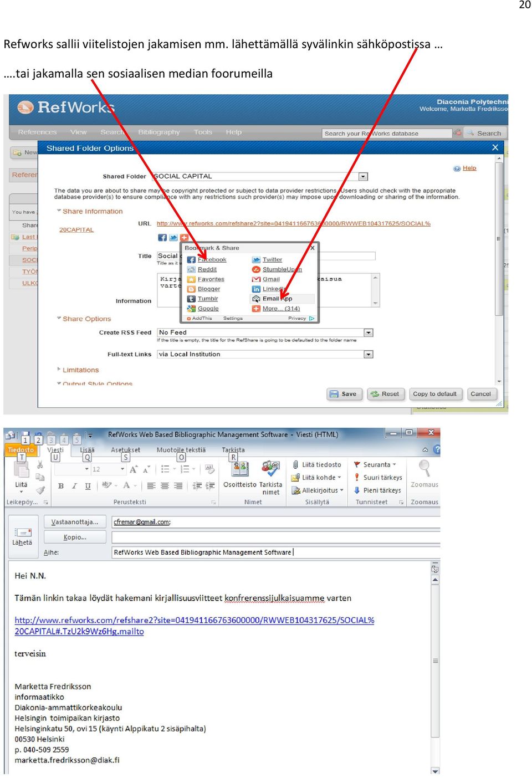The image size is (532, 778).
Task: Open the RefWorks Bibliography menu
Action: [x=159, y=132]
